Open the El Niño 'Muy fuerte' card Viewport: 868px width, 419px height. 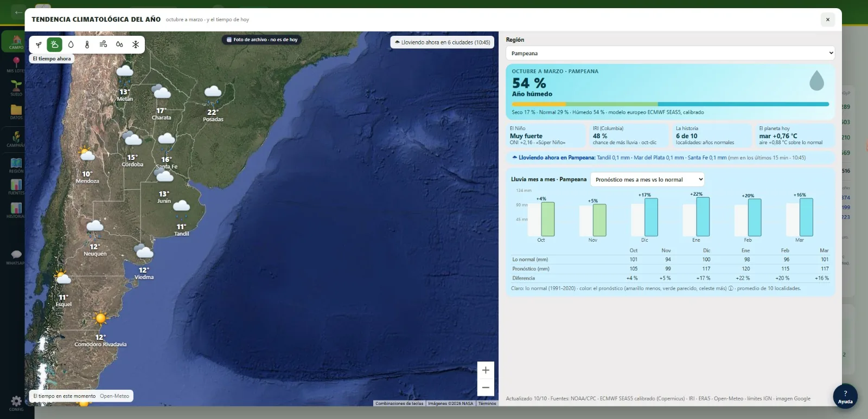[x=546, y=136]
